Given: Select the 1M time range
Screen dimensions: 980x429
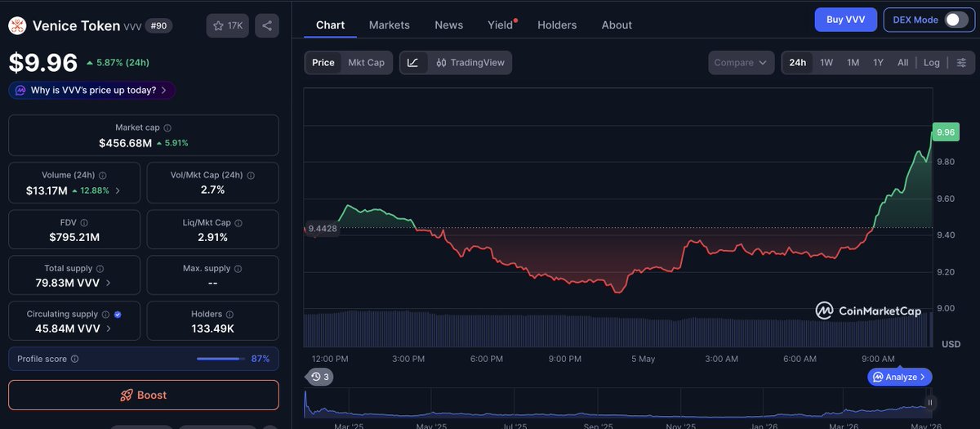Looking at the screenshot, I should pyautogui.click(x=853, y=63).
